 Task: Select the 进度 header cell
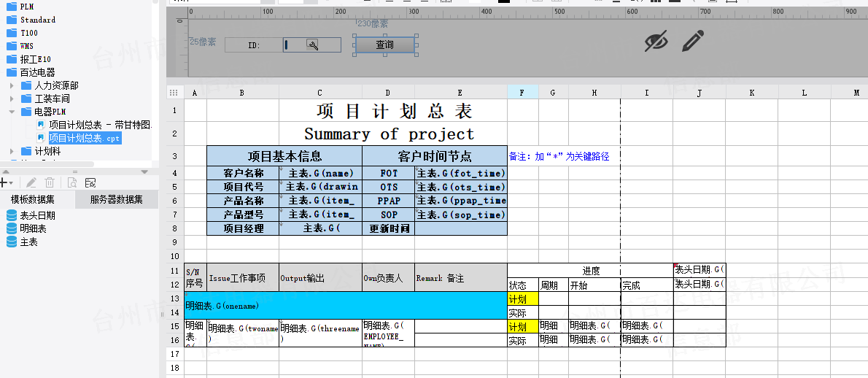coord(591,271)
